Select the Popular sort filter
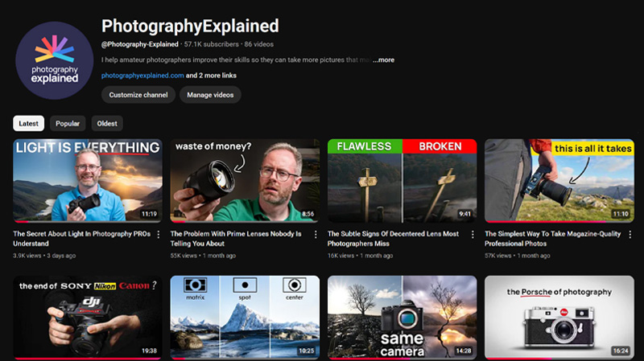Image resolution: width=644 pixels, height=361 pixels. [68, 124]
